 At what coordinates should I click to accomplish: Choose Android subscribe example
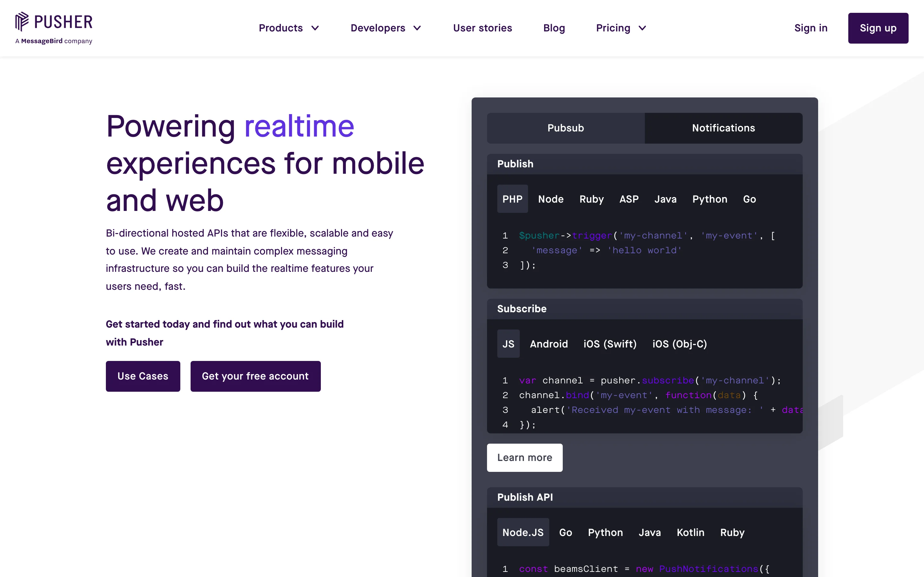point(549,344)
